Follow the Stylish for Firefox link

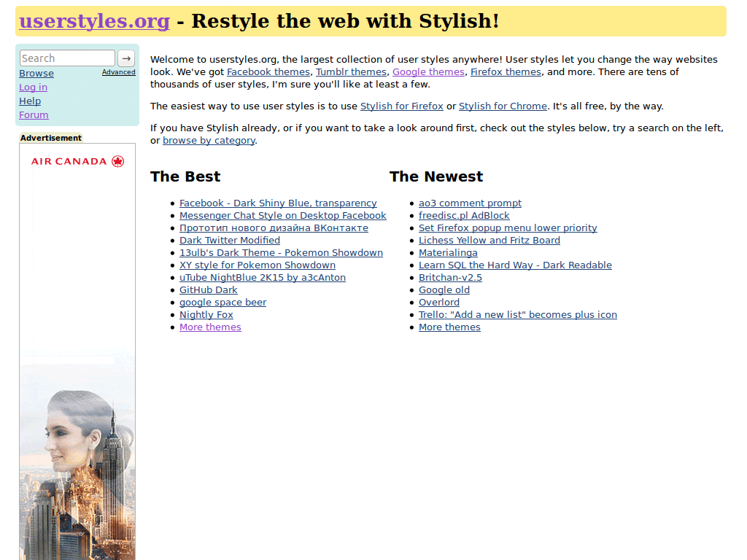pos(402,106)
